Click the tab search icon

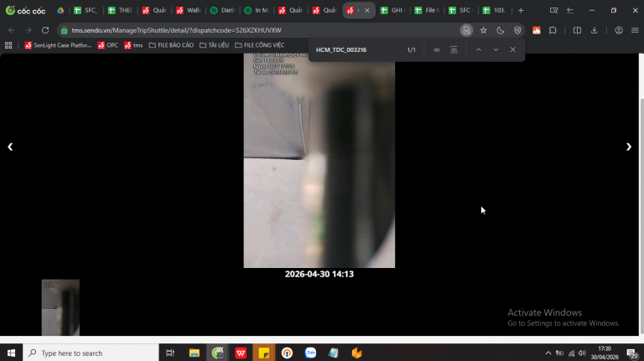click(553, 11)
